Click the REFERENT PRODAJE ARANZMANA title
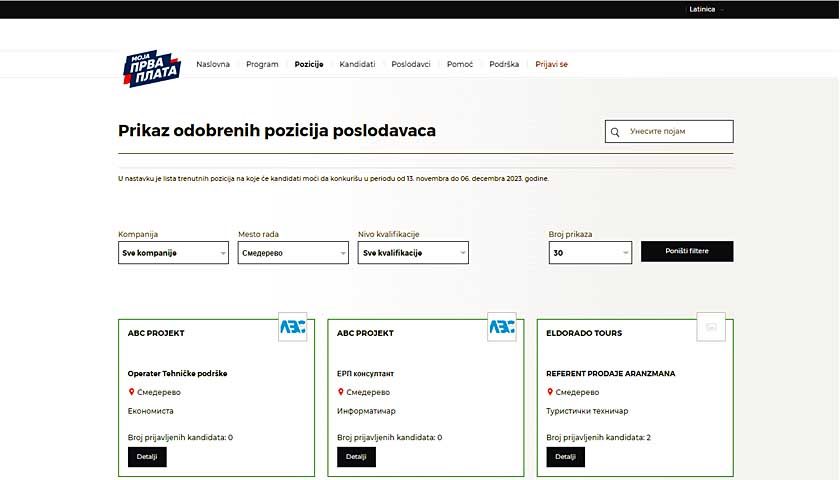The width and height of the screenshot is (840, 480). 611,373
